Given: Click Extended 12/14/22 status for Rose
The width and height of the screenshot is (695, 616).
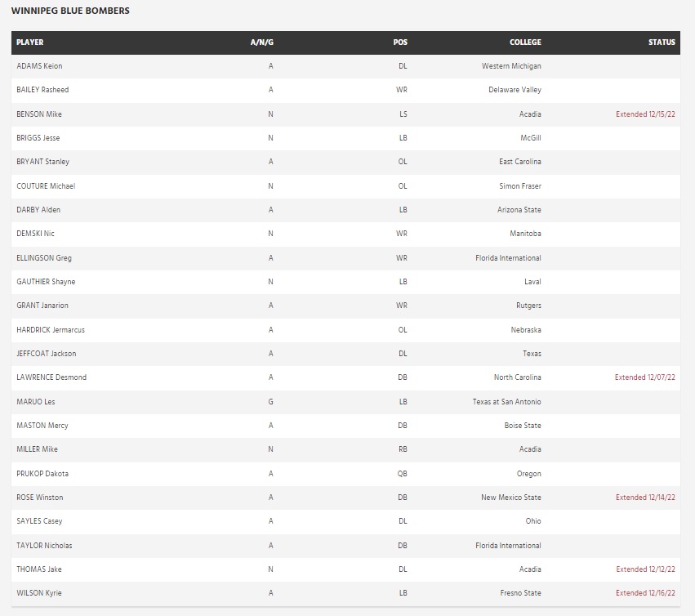Looking at the screenshot, I should pos(645,498).
